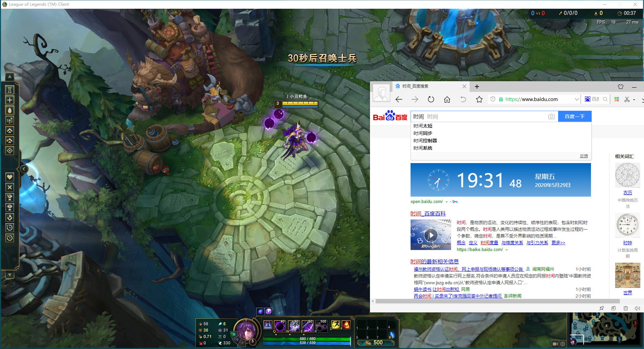Click the heart icon in practice tool panel
Screen dimensions: 644x349
click(x=10, y=177)
